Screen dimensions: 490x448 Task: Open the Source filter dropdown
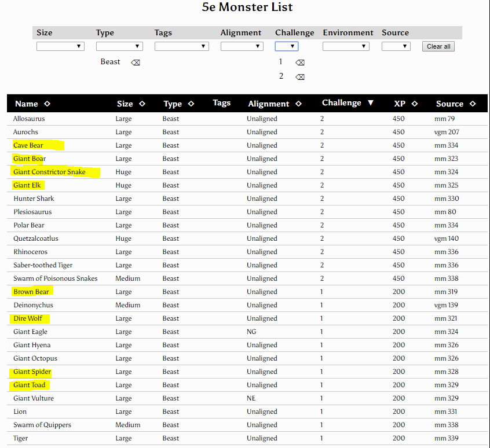tap(396, 46)
